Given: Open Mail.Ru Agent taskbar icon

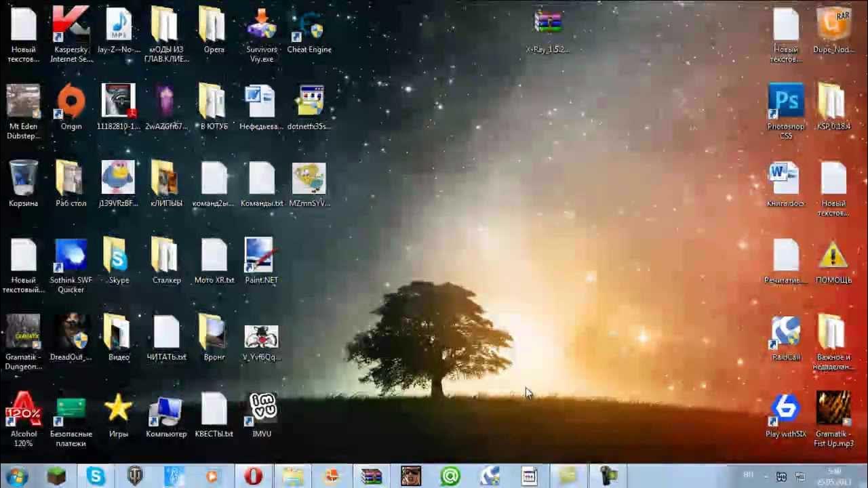Looking at the screenshot, I should (x=450, y=476).
